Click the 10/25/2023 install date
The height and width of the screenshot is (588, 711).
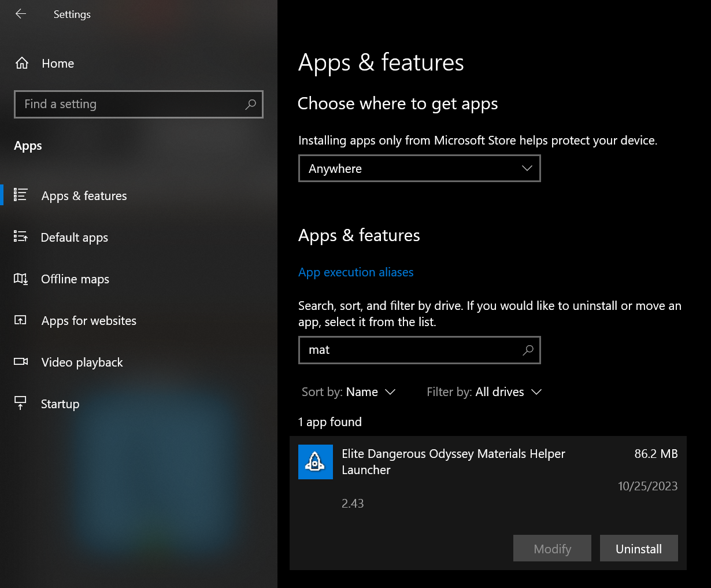648,486
